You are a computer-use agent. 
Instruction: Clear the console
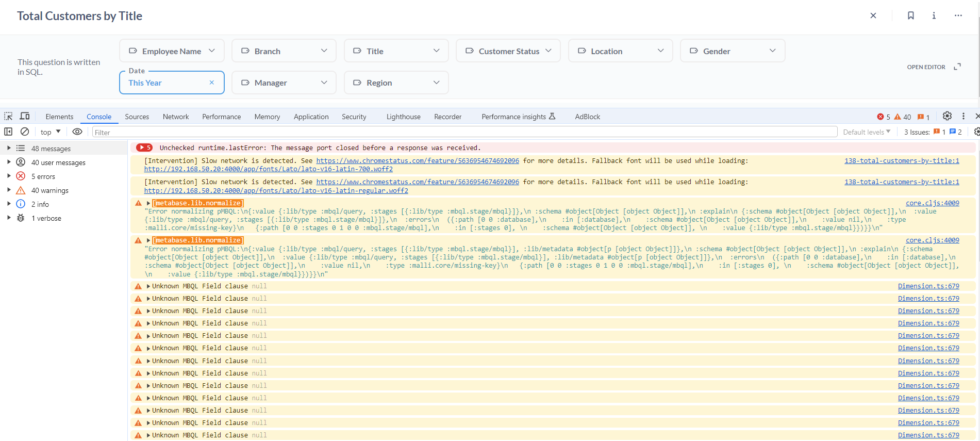point(24,132)
